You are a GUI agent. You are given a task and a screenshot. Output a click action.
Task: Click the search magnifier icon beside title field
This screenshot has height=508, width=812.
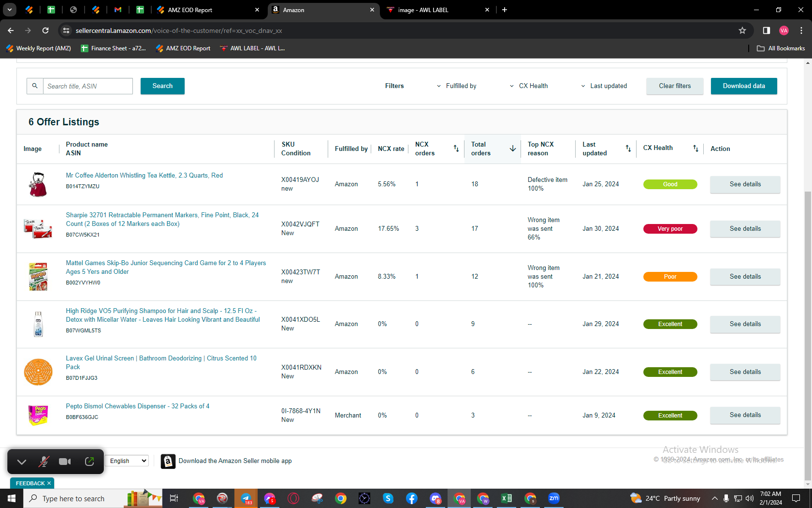35,86
